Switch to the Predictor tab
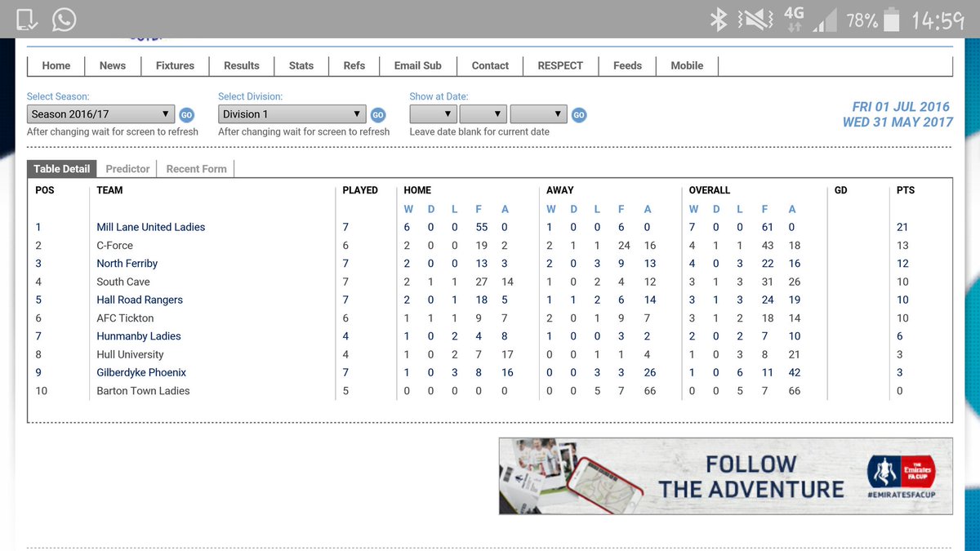Screen dimensions: 980x551 127,168
